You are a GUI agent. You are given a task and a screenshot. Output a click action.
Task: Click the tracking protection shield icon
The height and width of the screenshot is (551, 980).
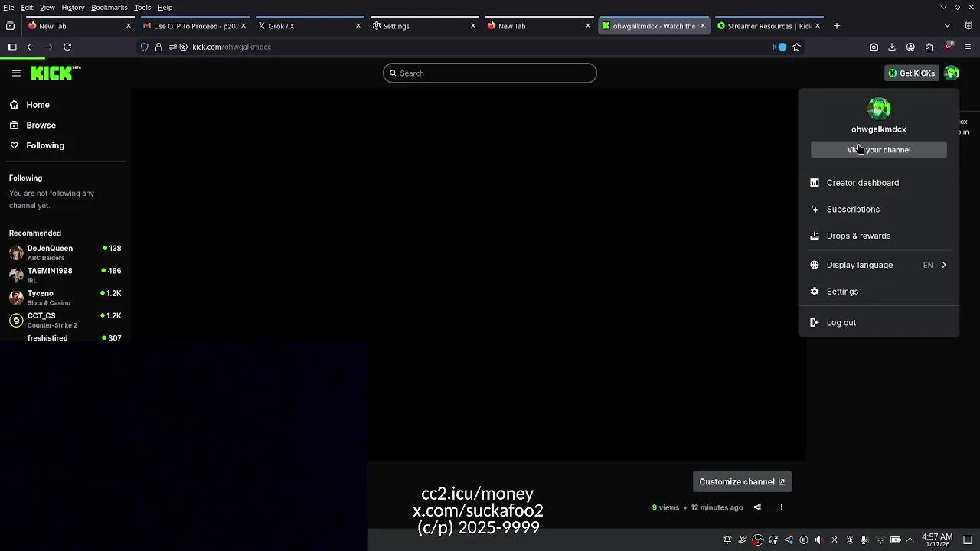[x=144, y=47]
